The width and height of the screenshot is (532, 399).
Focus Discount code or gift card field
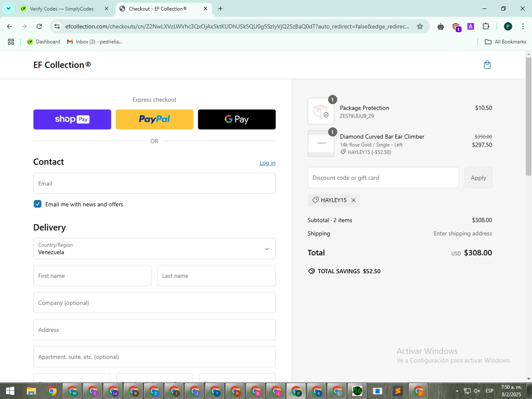383,178
